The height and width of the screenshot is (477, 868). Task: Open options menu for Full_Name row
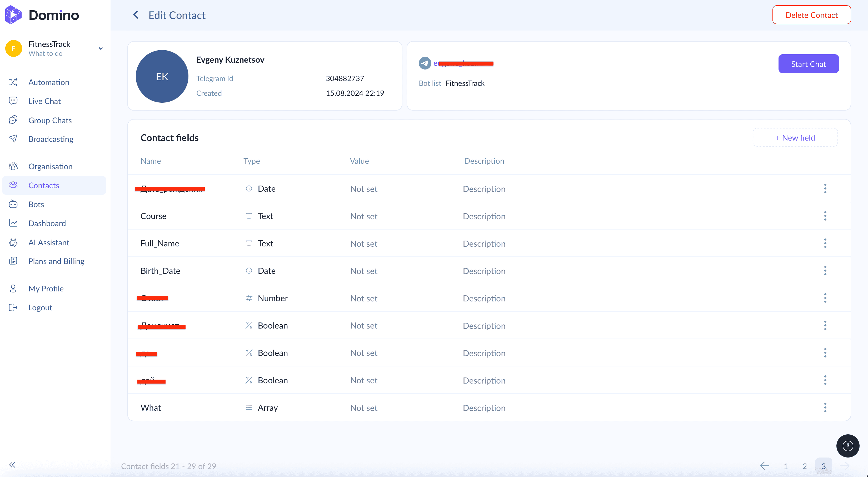coord(825,243)
